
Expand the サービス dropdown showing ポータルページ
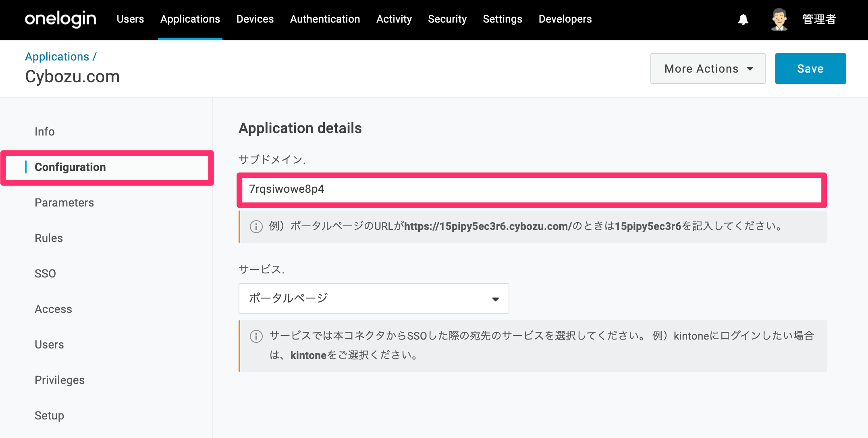click(374, 298)
